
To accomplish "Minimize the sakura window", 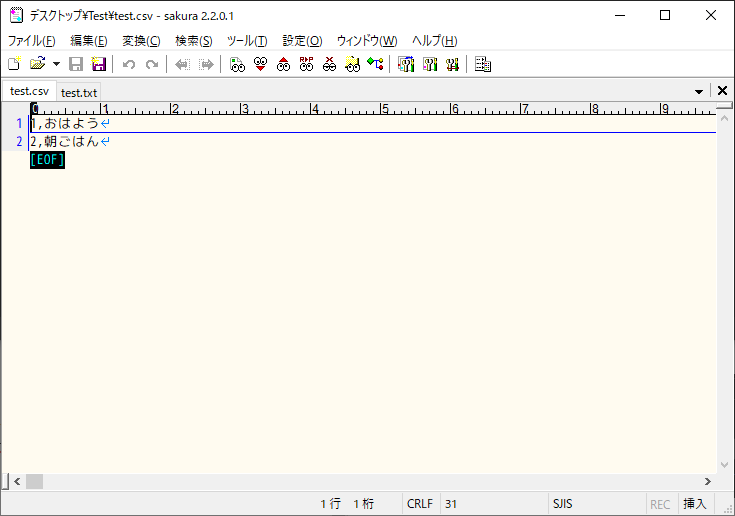I will [620, 15].
